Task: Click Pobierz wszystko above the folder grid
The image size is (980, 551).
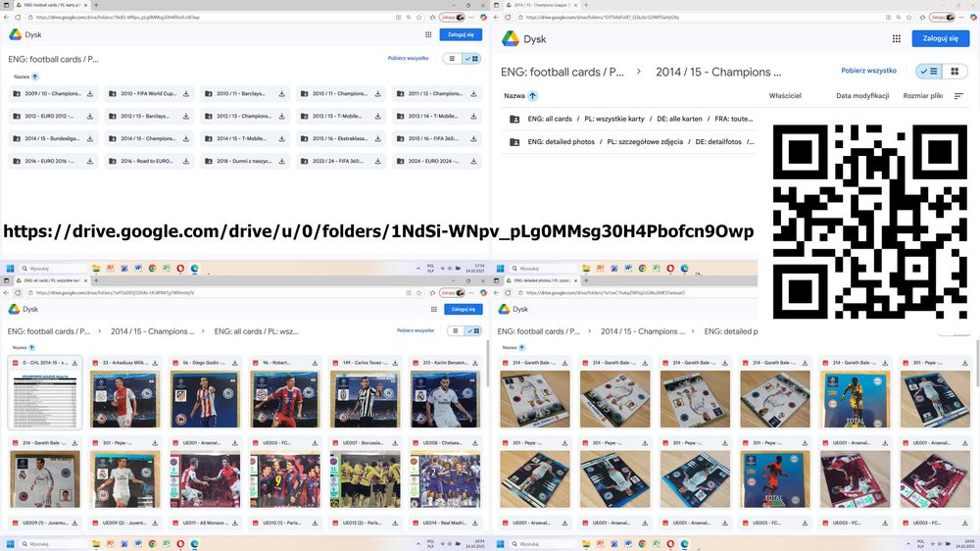Action: coord(408,58)
